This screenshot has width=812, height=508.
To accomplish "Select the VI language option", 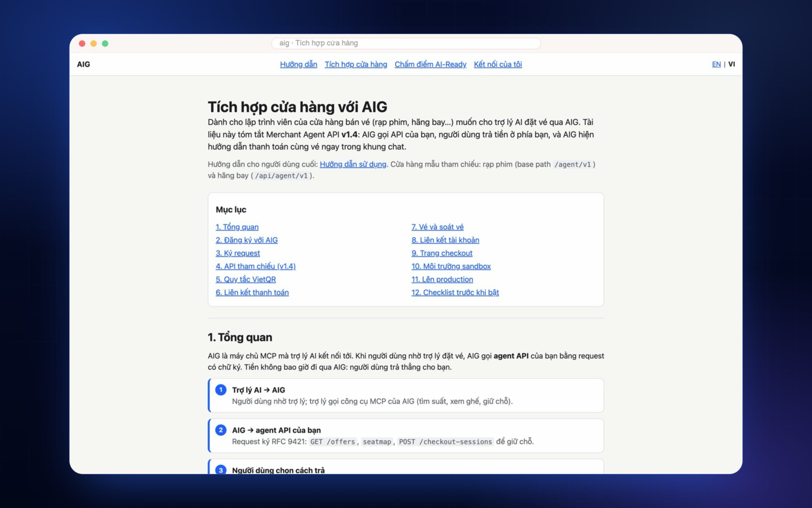I will [732, 64].
